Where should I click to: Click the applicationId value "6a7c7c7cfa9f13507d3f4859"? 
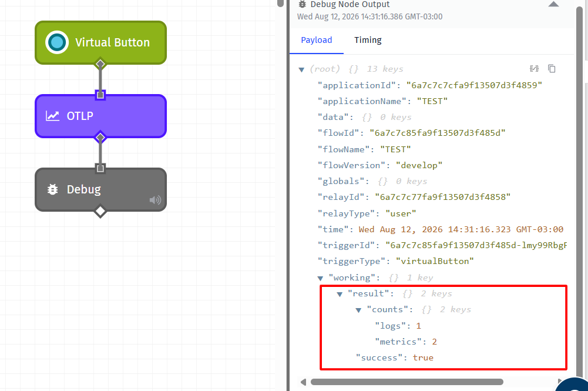coord(475,86)
